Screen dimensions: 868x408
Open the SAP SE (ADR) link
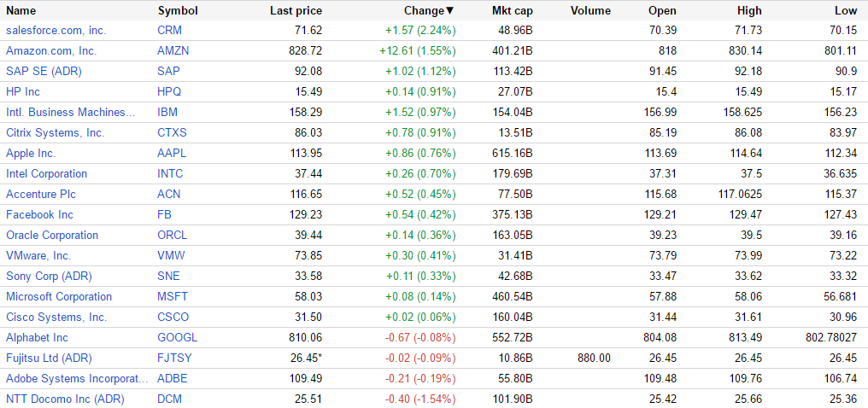tap(44, 71)
